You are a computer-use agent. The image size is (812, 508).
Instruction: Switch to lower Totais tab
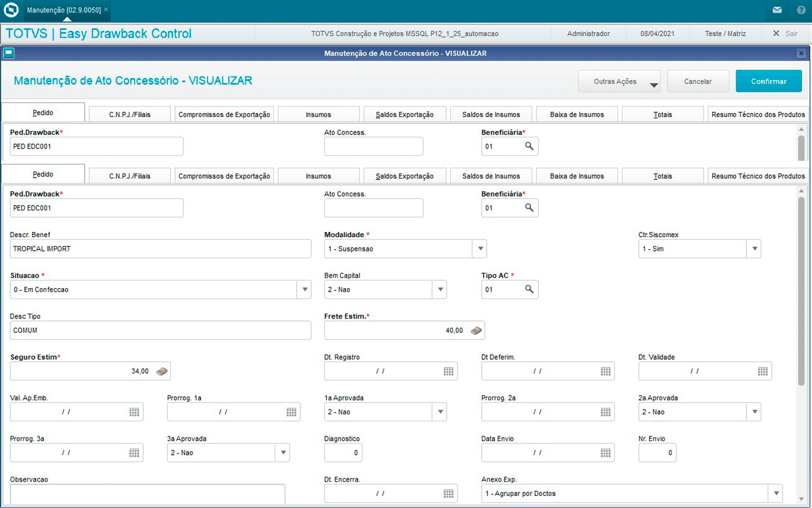coord(663,176)
